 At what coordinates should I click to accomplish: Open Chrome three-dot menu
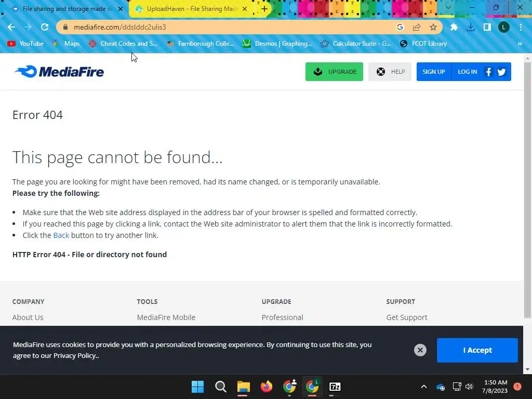pyautogui.click(x=521, y=27)
